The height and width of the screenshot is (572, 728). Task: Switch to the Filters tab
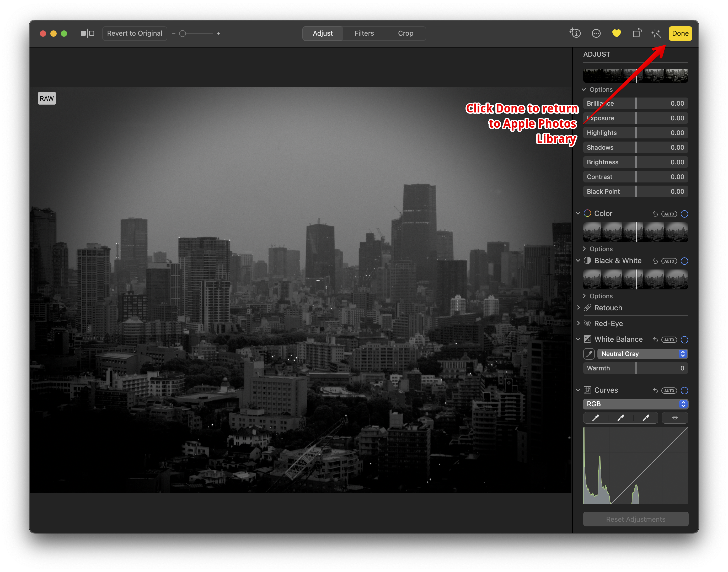364,34
